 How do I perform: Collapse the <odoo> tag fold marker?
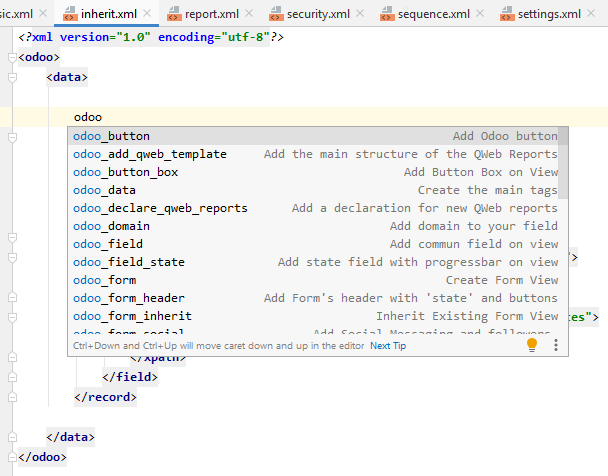[12, 57]
